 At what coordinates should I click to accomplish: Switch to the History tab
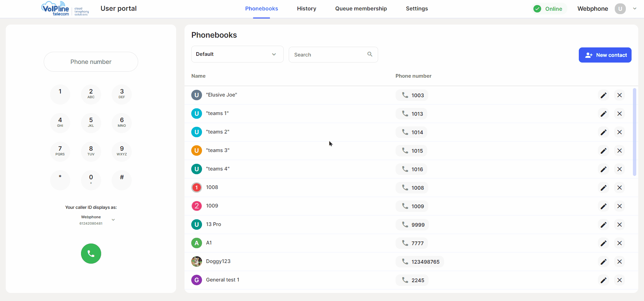click(306, 9)
